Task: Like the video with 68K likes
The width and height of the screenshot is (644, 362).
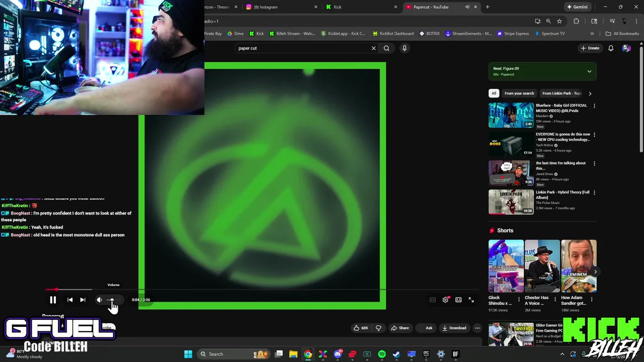Action: point(361,328)
